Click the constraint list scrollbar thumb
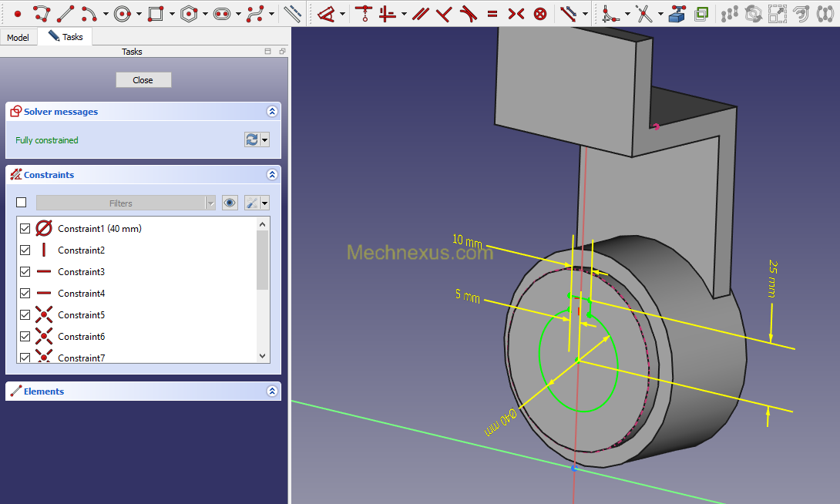Screen dimensions: 840x504 click(x=263, y=260)
